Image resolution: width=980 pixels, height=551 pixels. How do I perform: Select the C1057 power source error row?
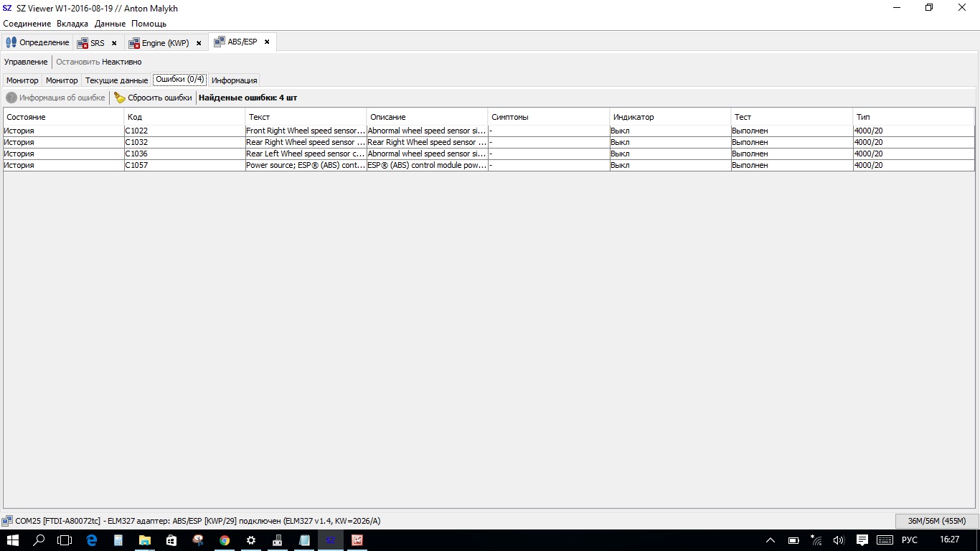pyautogui.click(x=185, y=165)
